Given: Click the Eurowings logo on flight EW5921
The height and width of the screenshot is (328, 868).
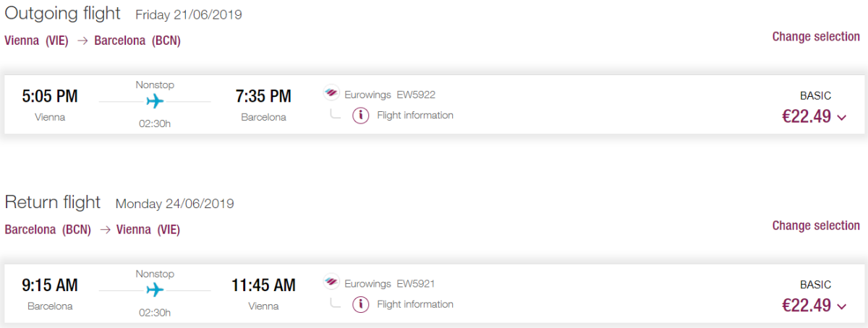Looking at the screenshot, I should coord(331,283).
